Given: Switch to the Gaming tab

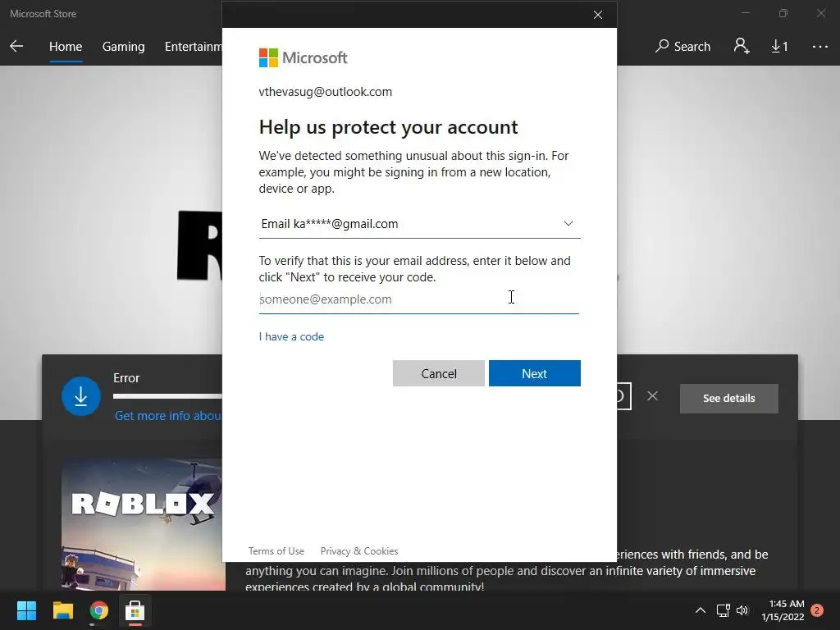Looking at the screenshot, I should click(x=123, y=47).
